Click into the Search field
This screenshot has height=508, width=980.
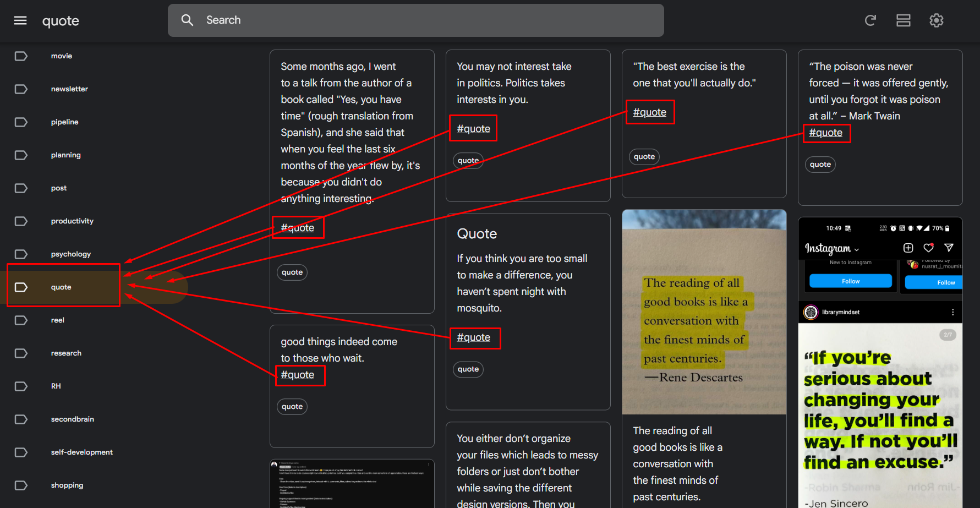(415, 20)
